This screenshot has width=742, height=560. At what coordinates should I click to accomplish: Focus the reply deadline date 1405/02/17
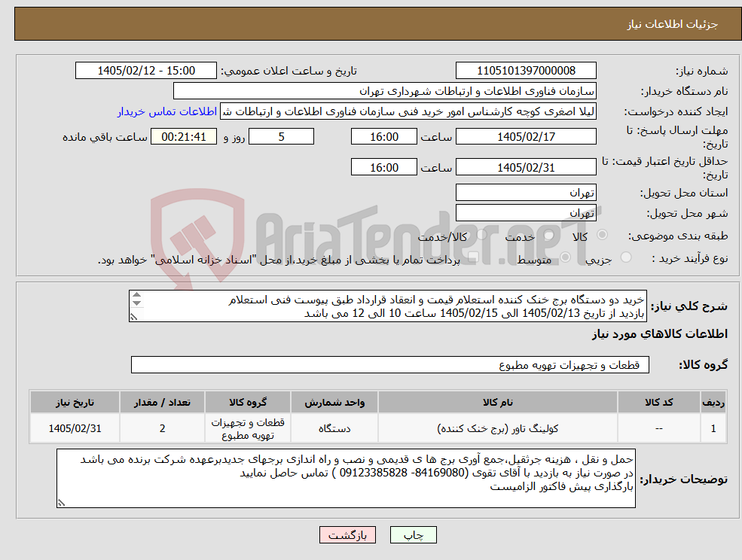(526, 137)
